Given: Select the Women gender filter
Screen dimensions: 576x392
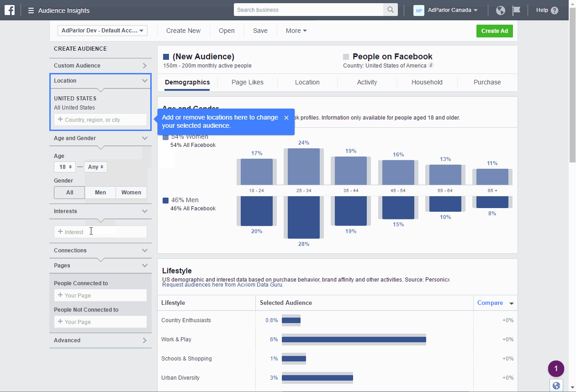Looking at the screenshot, I should pos(131,193).
